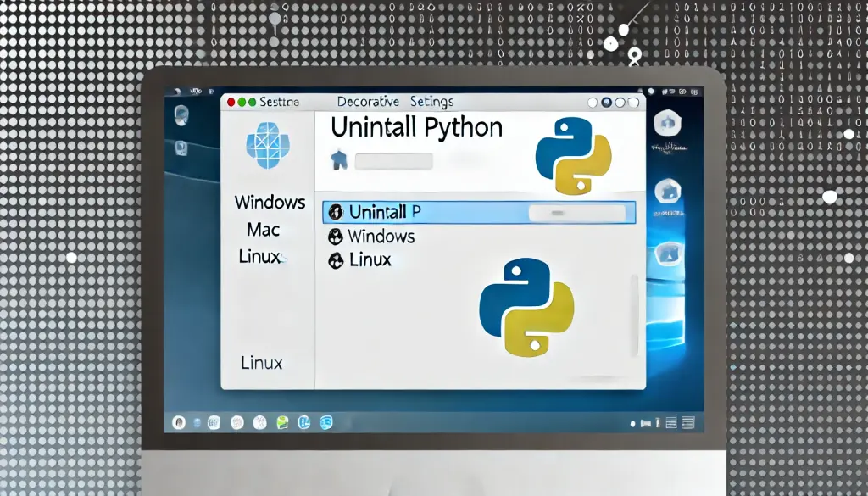The width and height of the screenshot is (868, 496).
Task: Select the filled blue radio dot in title bar
Action: [x=607, y=103]
